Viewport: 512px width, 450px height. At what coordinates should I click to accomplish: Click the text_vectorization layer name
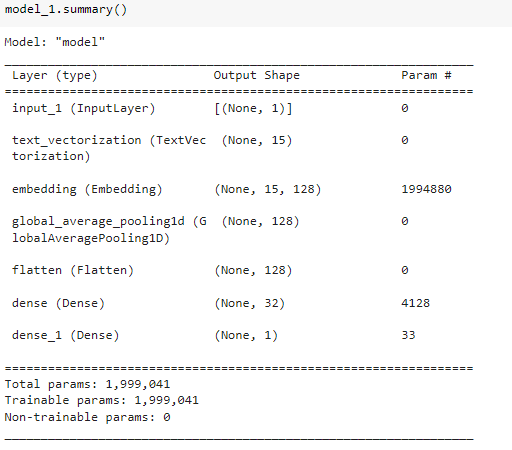click(x=109, y=148)
